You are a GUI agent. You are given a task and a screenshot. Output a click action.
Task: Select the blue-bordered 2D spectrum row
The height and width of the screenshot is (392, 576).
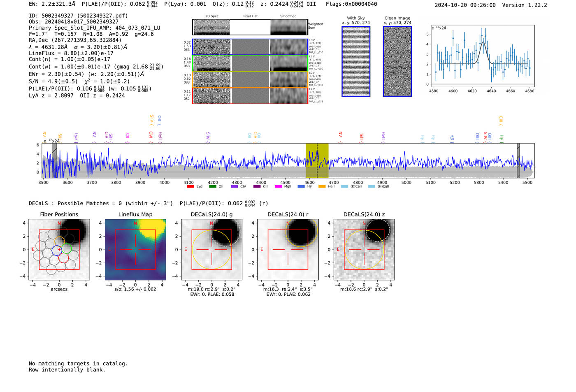pyautogui.click(x=250, y=47)
